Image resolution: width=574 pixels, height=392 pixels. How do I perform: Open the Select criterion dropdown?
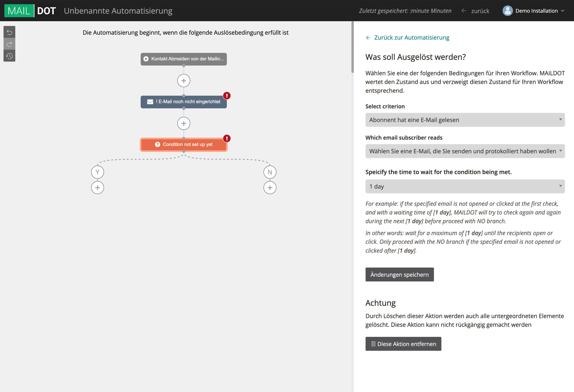point(465,120)
